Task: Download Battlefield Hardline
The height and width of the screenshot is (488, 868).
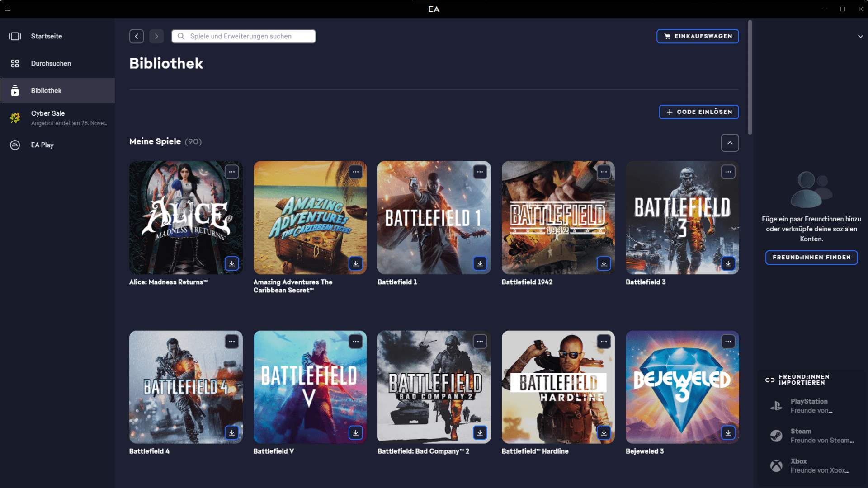Action: click(604, 433)
